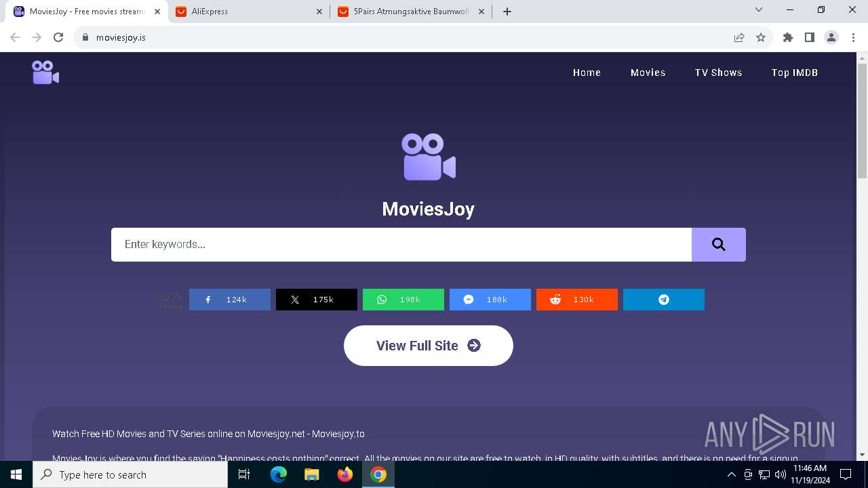Share on X (175k)

click(x=317, y=300)
